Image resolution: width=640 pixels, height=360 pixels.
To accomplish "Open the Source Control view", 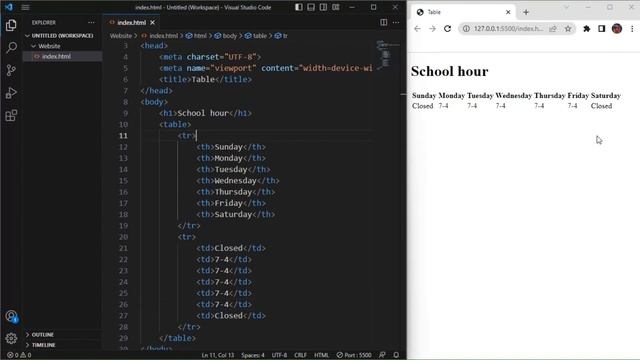I will click(11, 70).
